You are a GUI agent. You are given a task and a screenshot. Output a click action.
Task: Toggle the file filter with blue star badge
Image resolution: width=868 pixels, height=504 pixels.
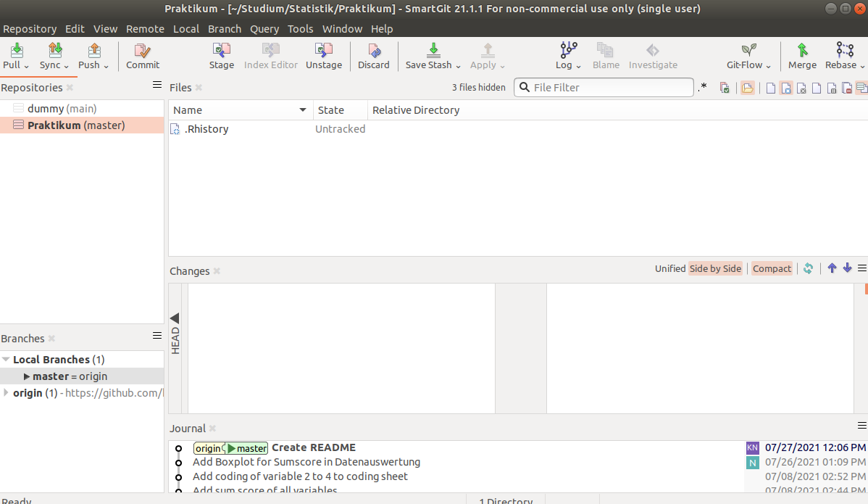tap(786, 88)
